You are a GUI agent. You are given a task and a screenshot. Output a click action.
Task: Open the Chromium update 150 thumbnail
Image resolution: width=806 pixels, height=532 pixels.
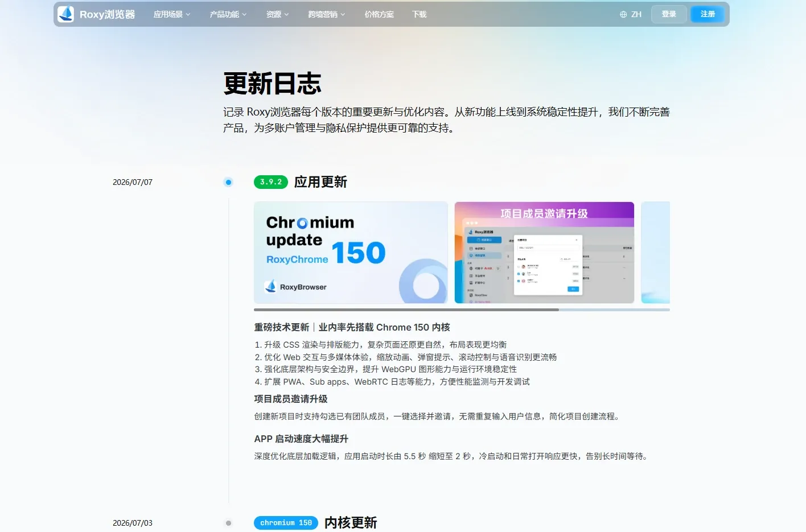coord(351,253)
